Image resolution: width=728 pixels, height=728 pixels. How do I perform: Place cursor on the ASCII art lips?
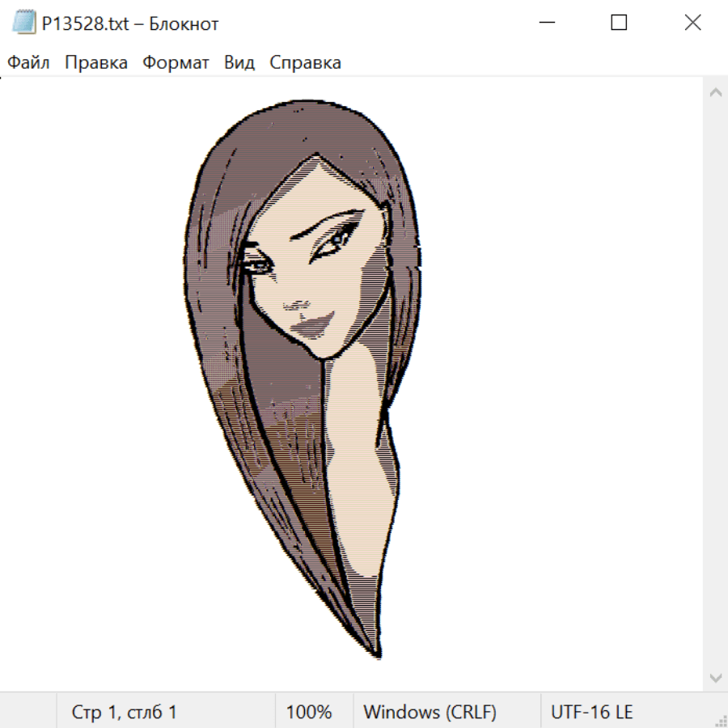click(312, 327)
